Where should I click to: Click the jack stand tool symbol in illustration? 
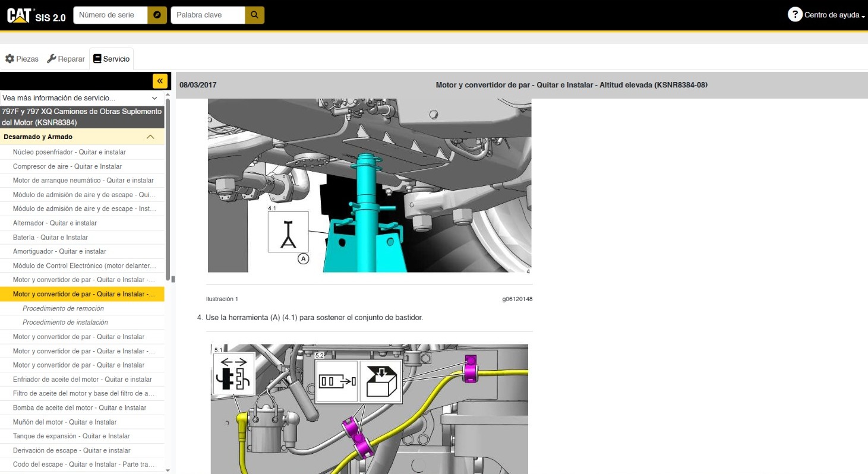(288, 232)
